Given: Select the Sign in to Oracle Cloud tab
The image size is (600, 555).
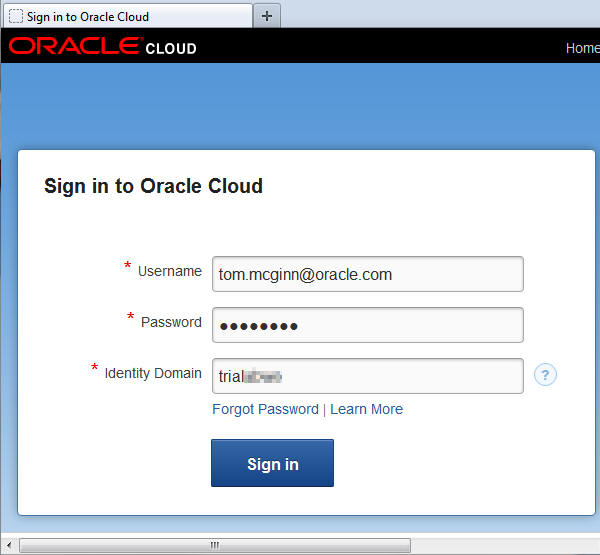Looking at the screenshot, I should click(x=127, y=16).
